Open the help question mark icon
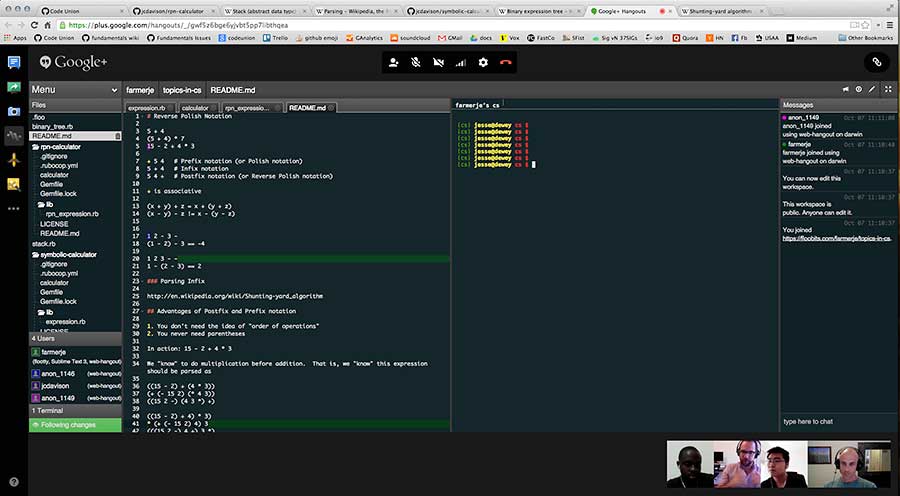The height and width of the screenshot is (496, 900). pos(14,482)
